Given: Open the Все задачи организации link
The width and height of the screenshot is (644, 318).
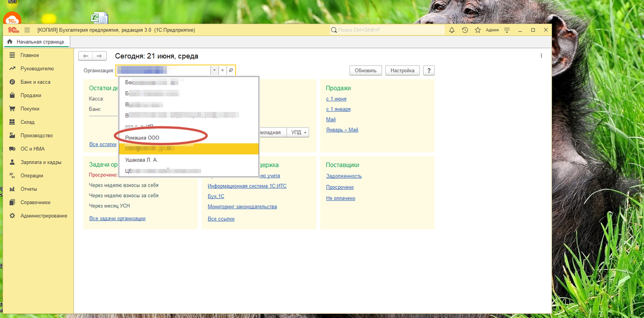Looking at the screenshot, I should pyautogui.click(x=117, y=218).
